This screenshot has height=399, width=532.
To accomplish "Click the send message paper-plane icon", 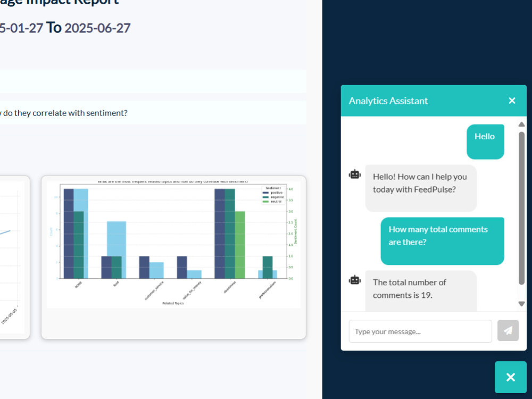I will tap(508, 330).
